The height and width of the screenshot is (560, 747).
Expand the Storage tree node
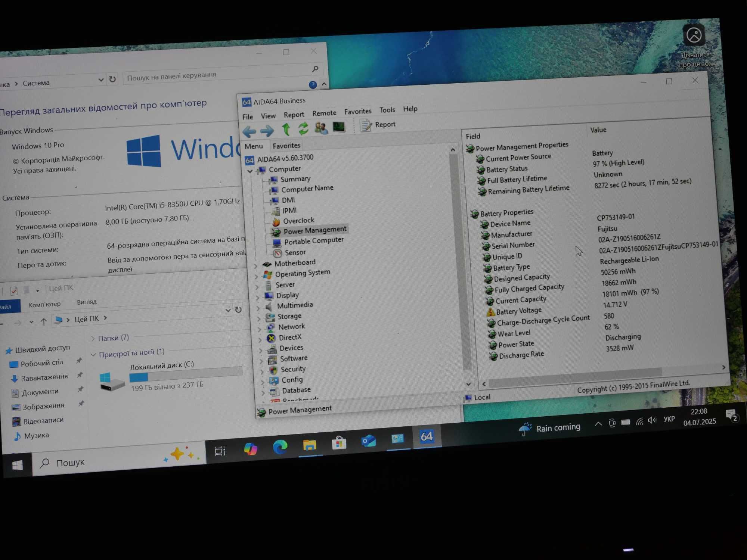(x=259, y=319)
